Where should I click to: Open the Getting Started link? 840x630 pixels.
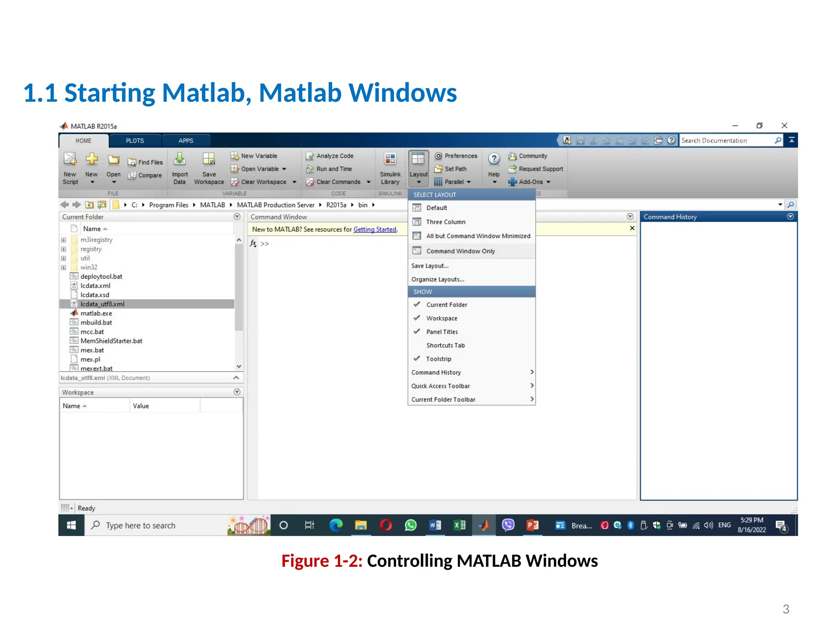coord(375,229)
